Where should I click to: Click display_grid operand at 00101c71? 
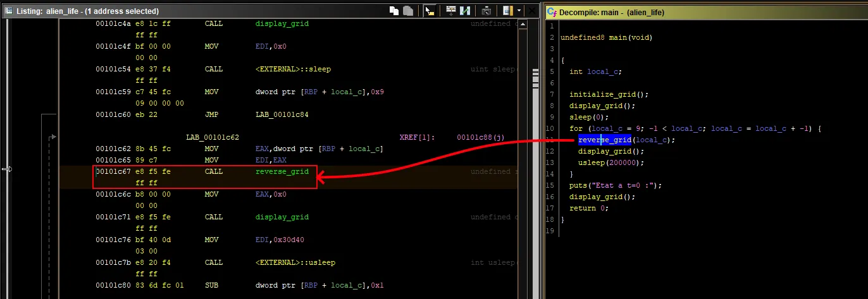(282, 217)
